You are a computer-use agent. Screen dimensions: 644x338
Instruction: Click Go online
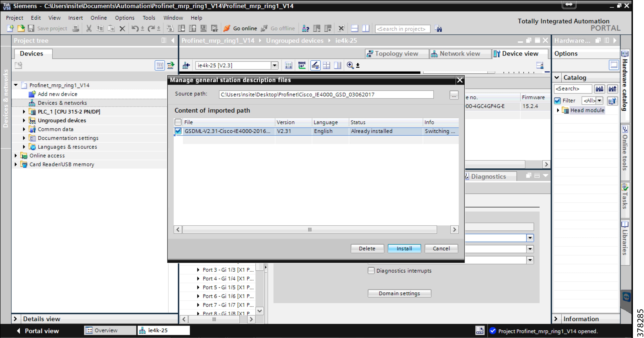point(240,28)
